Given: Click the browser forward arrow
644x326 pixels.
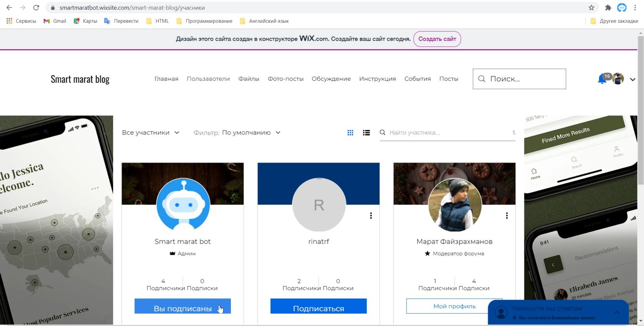Looking at the screenshot, I should 22,7.
